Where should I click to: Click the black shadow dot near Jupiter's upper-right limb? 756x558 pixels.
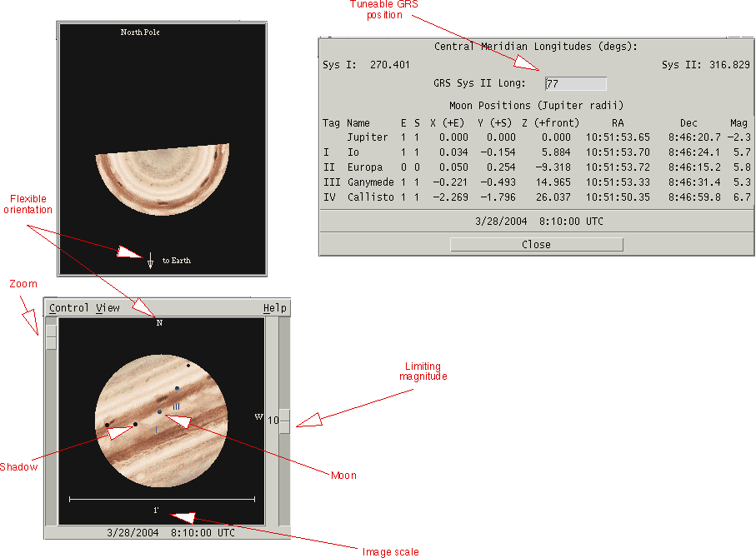[x=188, y=366]
